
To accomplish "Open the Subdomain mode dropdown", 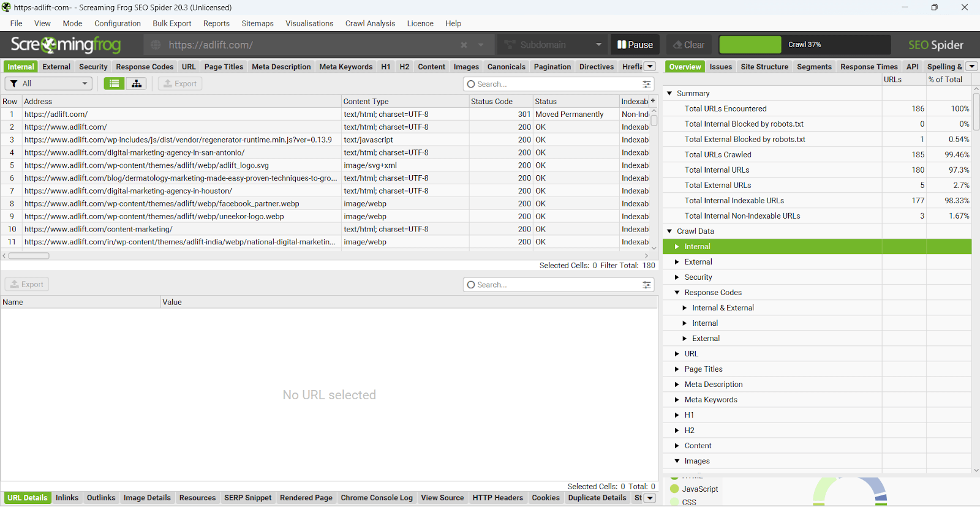I will 551,45.
